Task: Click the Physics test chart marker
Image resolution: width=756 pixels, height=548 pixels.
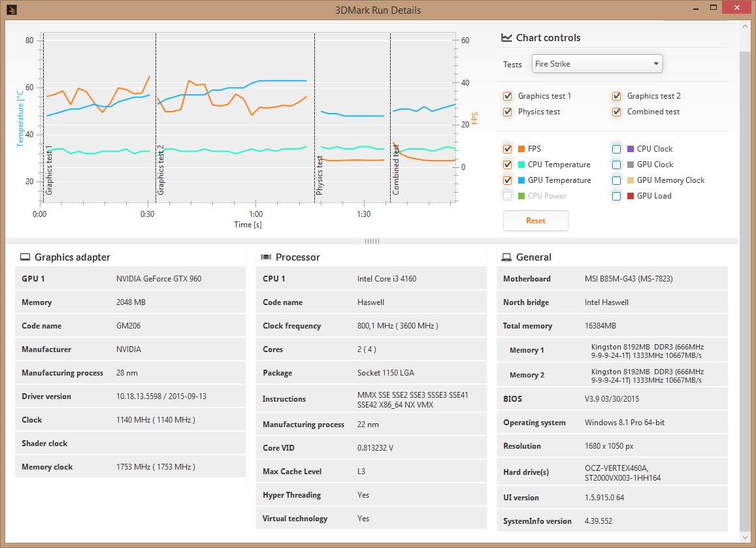Action: (319, 175)
